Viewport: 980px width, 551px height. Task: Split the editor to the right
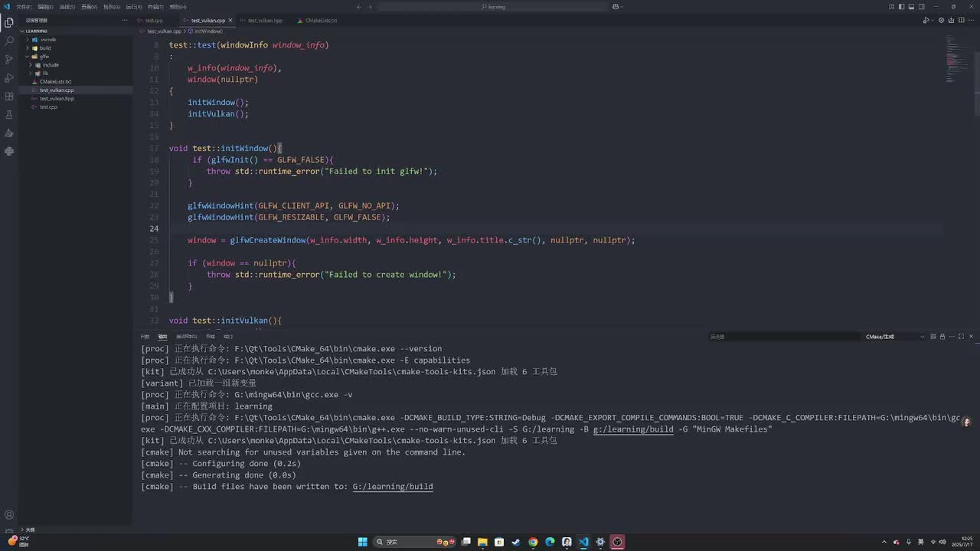point(960,21)
